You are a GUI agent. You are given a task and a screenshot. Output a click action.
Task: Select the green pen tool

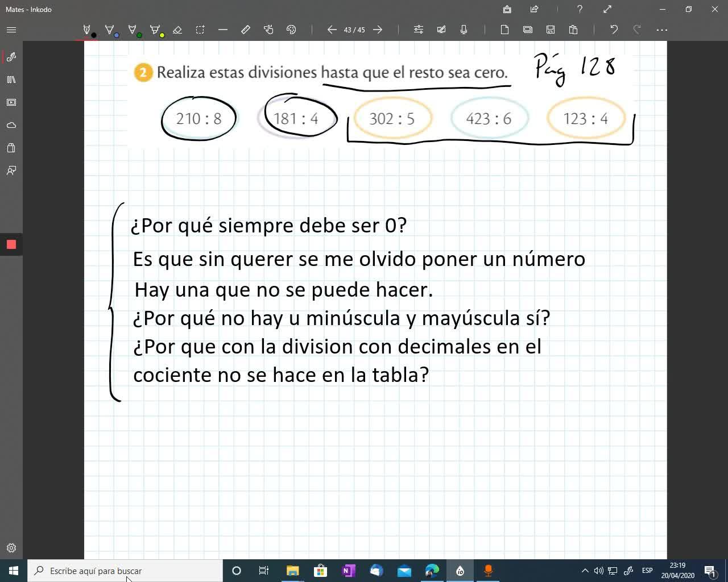click(133, 30)
